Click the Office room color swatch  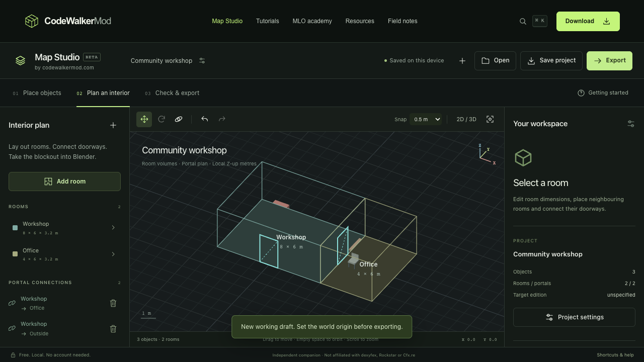pos(15,254)
